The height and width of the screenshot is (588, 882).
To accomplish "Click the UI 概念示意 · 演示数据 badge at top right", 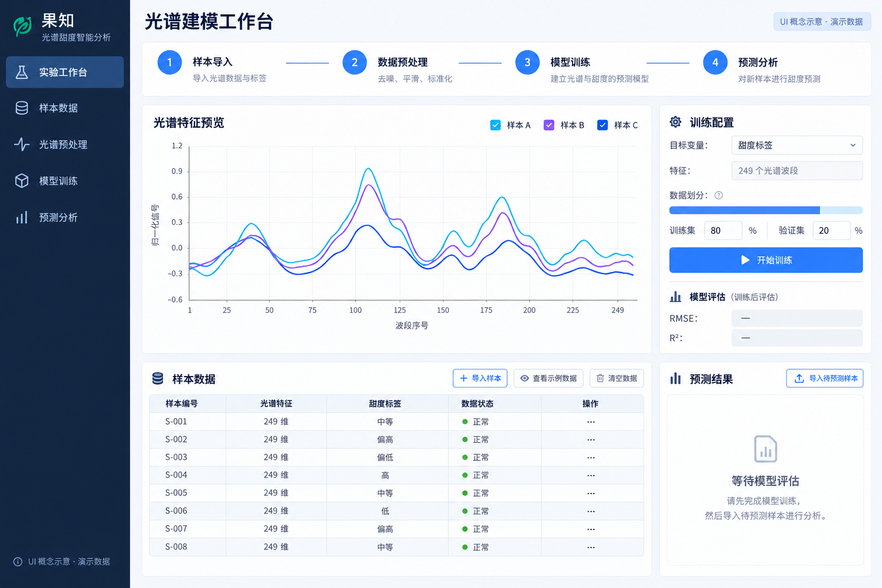I will click(x=822, y=22).
